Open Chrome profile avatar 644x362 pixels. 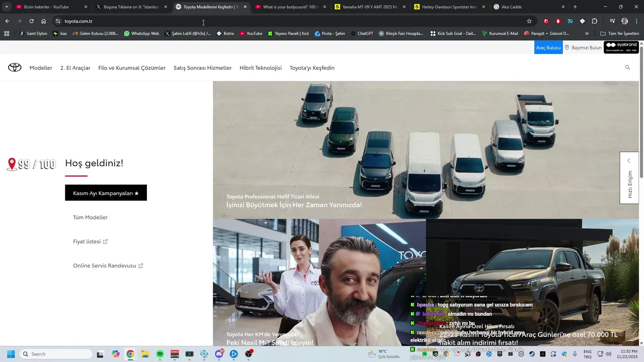(x=624, y=21)
